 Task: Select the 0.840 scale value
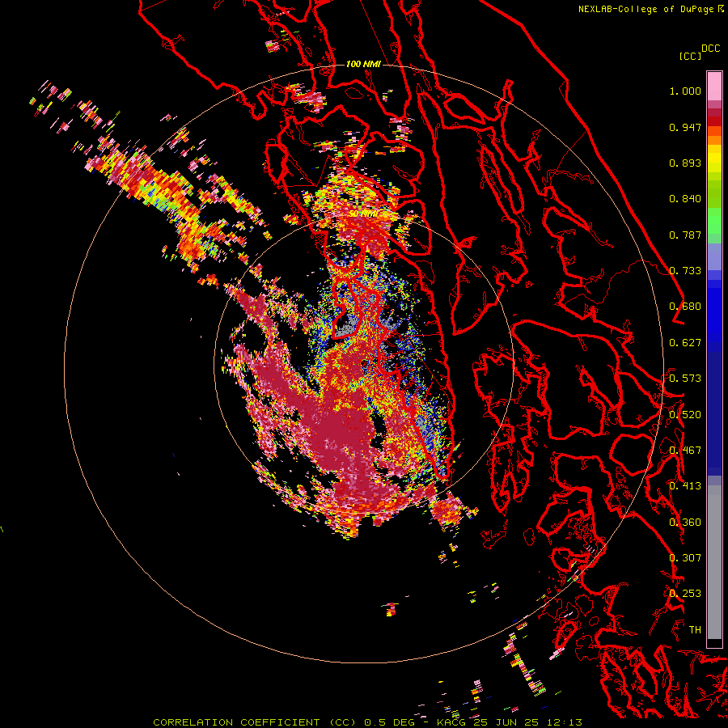(x=685, y=199)
